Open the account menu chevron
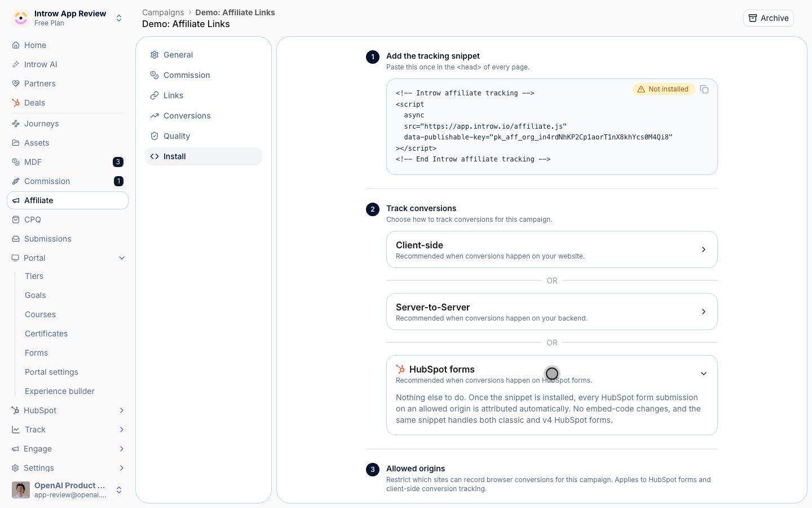The image size is (812, 508). (x=119, y=490)
